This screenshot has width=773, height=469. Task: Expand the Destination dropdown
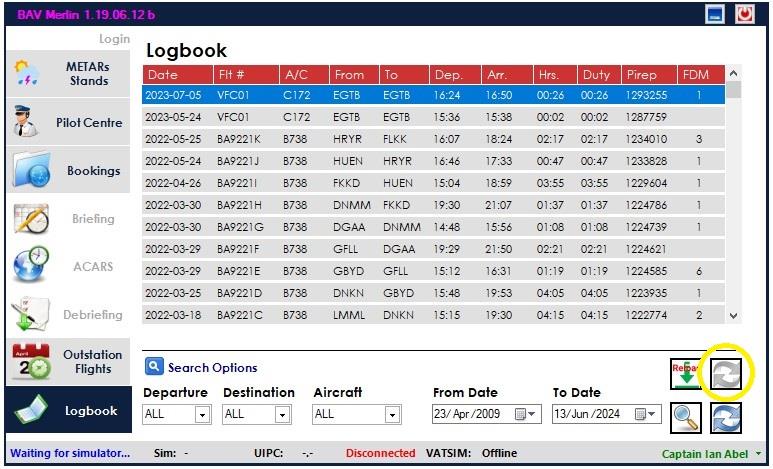click(282, 415)
